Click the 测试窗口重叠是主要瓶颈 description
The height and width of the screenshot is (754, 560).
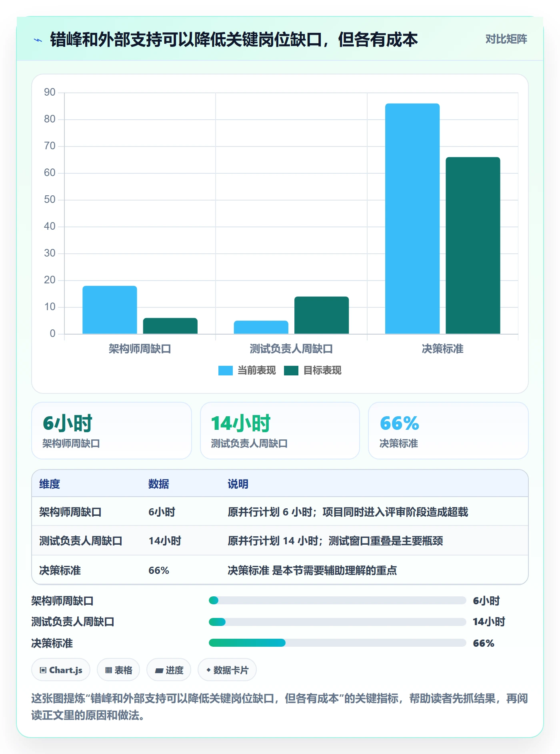tap(386, 541)
